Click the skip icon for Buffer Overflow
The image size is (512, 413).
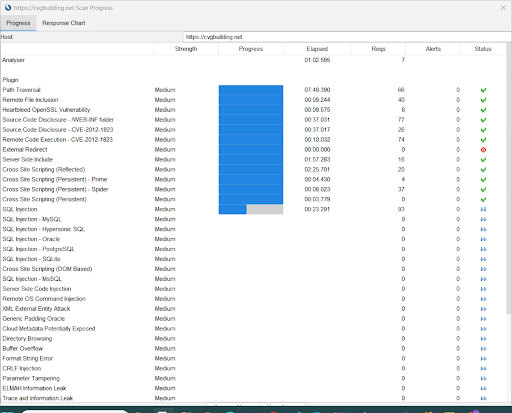483,349
